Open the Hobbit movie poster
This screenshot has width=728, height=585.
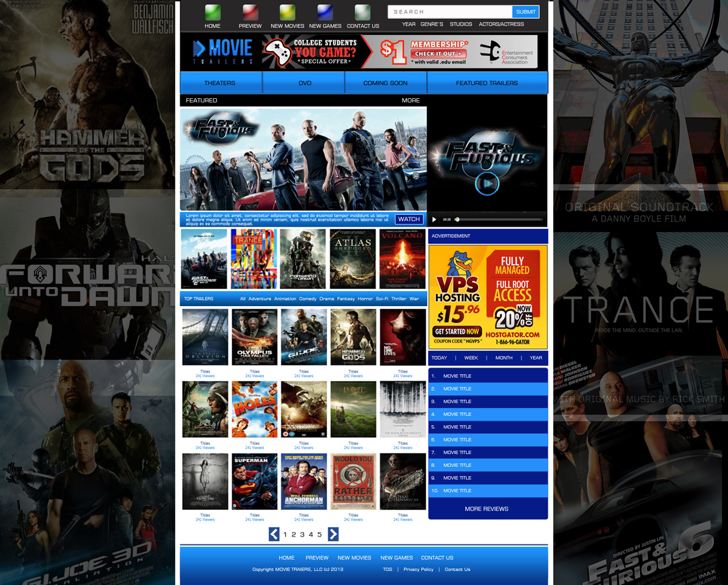click(353, 409)
